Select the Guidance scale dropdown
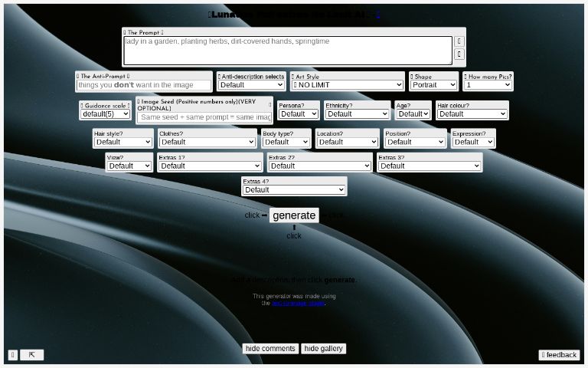Screen dimensions: 588x368 (x=106, y=114)
